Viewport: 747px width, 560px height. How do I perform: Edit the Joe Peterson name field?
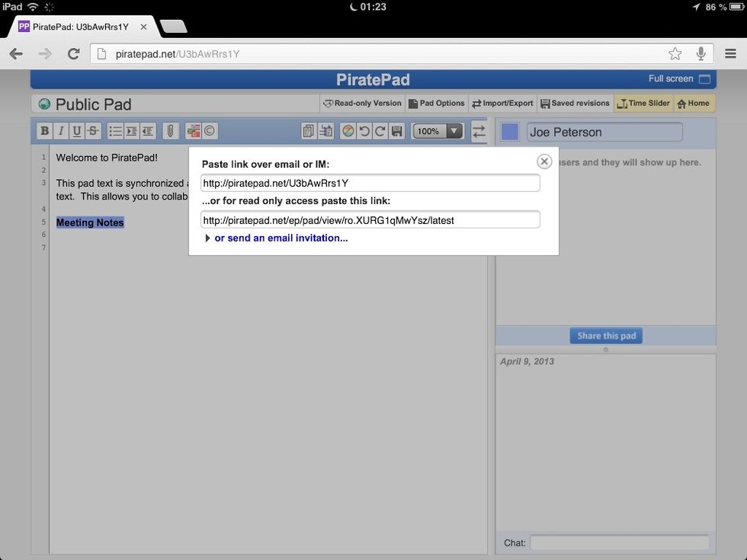pos(604,132)
